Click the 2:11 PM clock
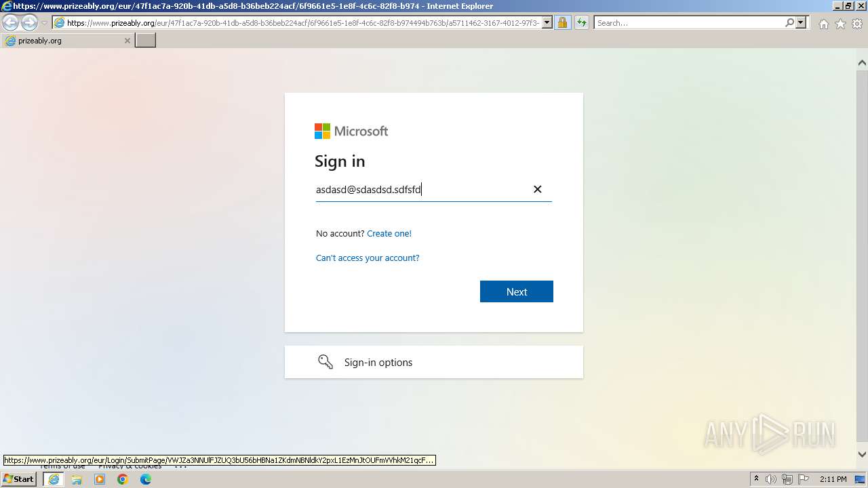 (833, 479)
